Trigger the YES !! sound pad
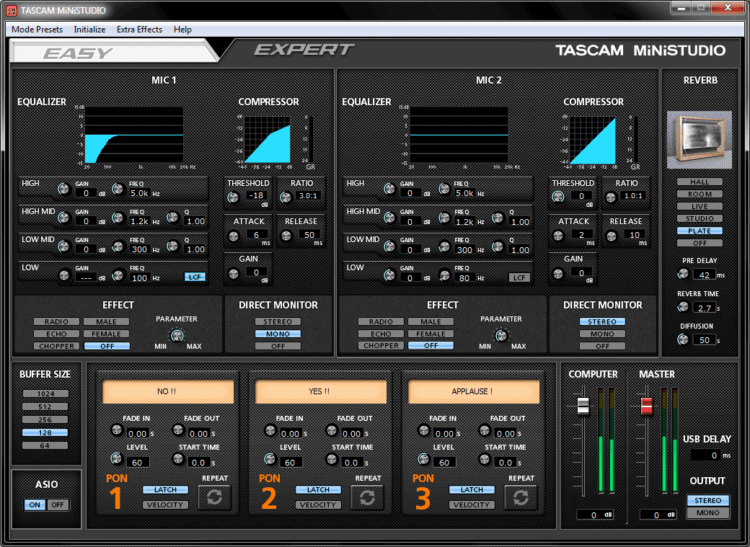The height and width of the screenshot is (547, 750). point(320,392)
